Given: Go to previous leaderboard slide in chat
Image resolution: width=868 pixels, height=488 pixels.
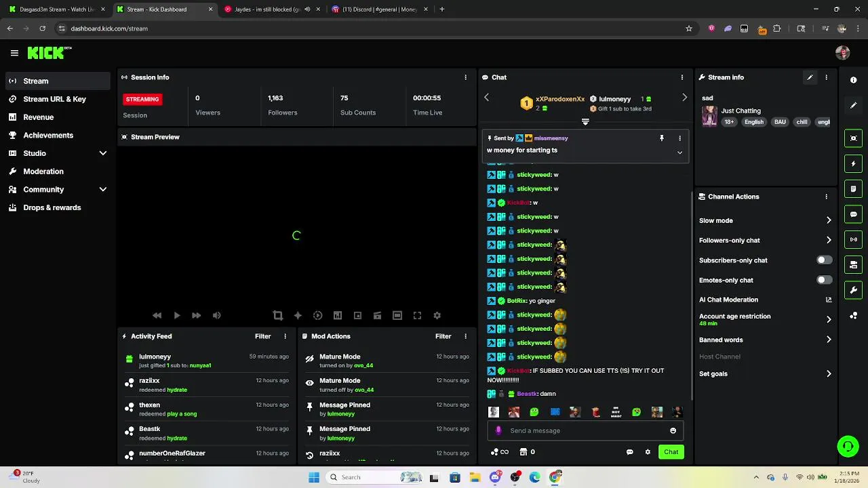Looking at the screenshot, I should [486, 98].
